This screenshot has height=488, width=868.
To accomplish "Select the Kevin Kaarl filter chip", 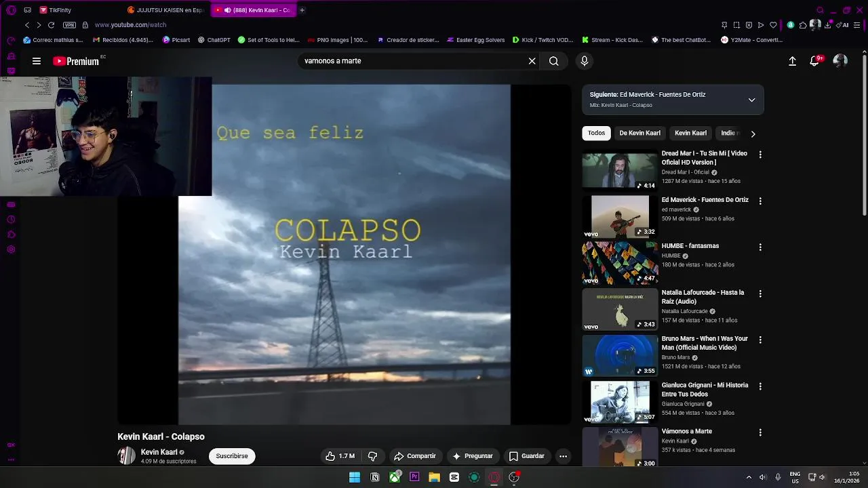I will (690, 134).
